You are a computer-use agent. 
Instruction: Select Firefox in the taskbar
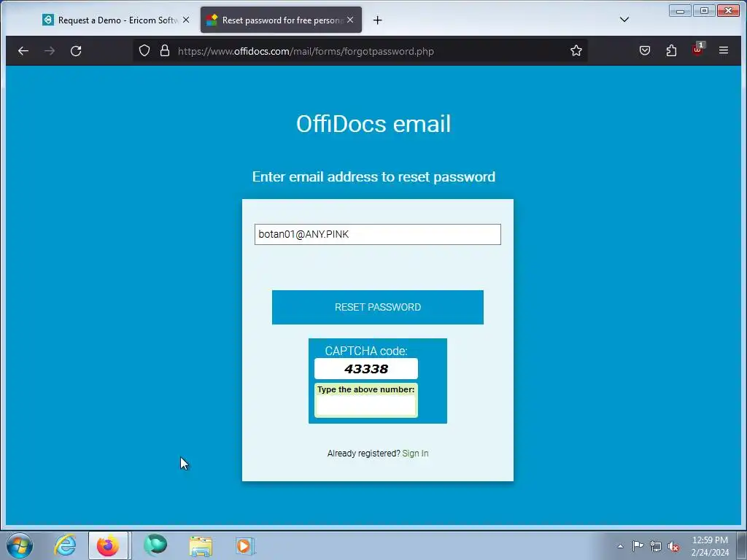point(108,545)
